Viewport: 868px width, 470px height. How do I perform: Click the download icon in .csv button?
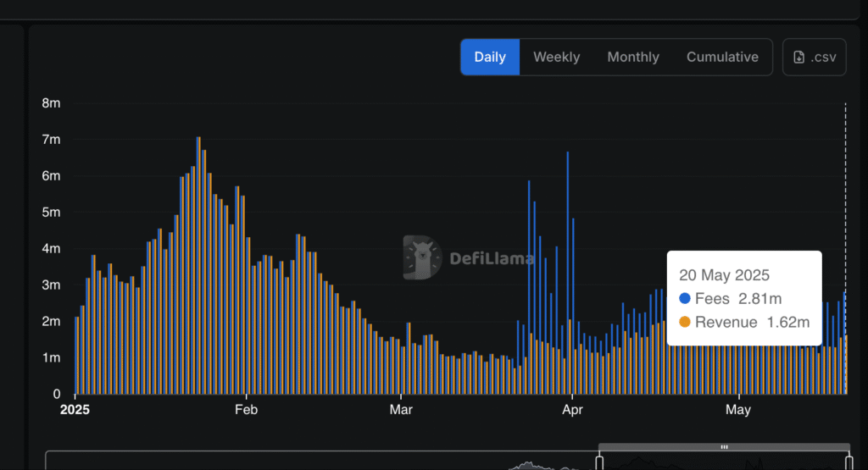pos(798,57)
